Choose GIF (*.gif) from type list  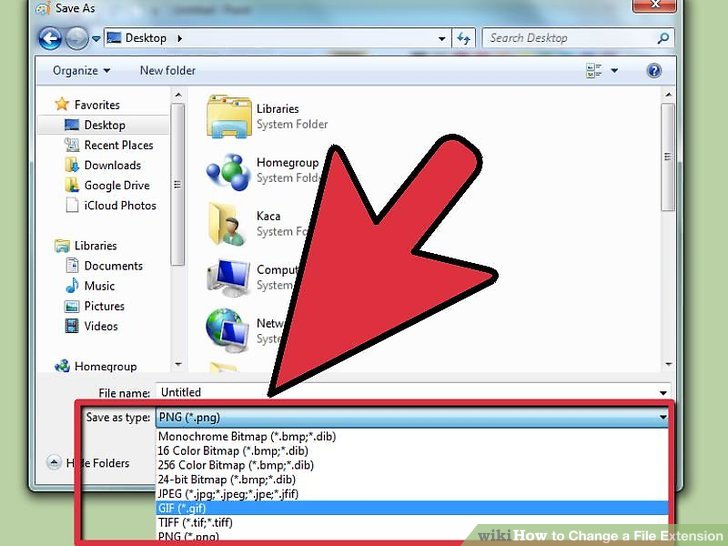[x=412, y=508]
